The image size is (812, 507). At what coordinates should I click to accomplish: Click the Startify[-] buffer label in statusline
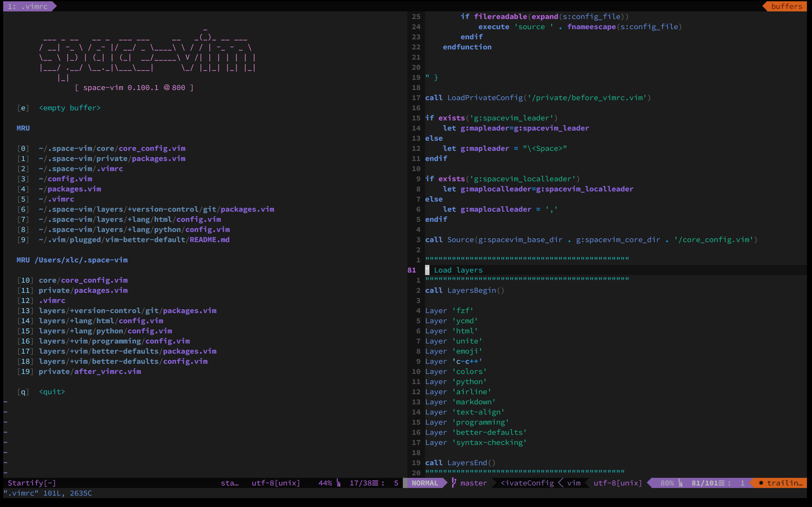31,483
